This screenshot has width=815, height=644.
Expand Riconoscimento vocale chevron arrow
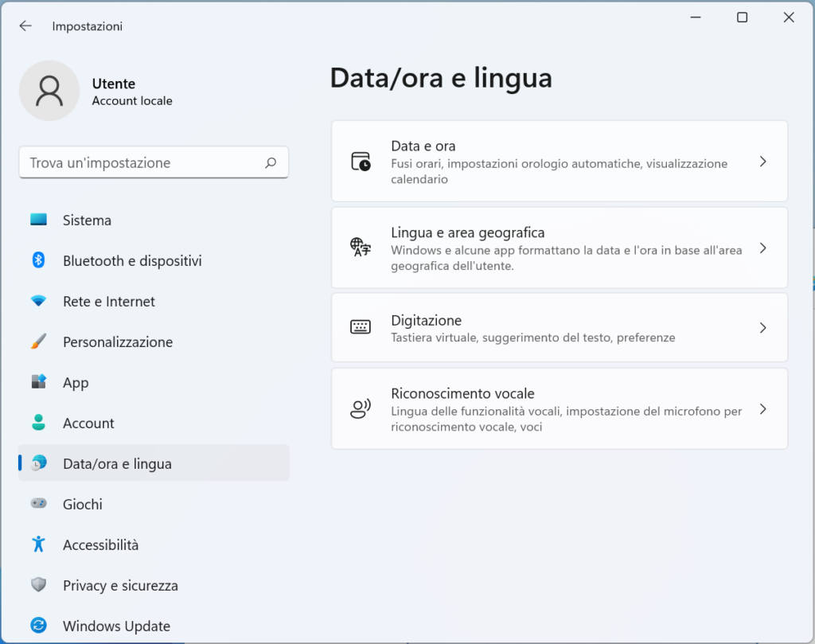coord(762,409)
